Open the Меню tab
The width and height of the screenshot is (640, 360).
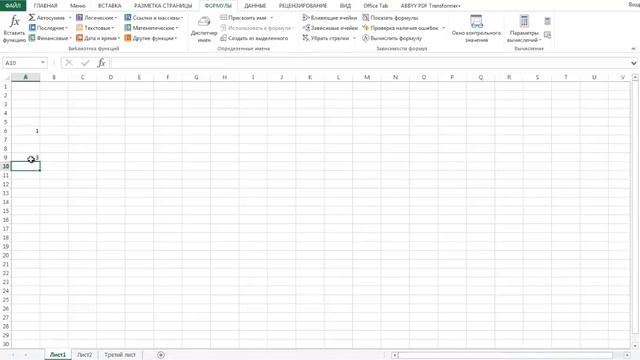[78, 6]
